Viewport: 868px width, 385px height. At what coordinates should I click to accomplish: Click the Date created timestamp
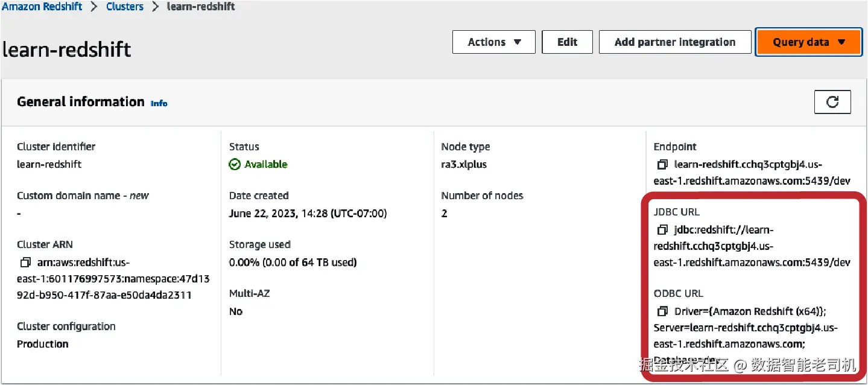(308, 214)
